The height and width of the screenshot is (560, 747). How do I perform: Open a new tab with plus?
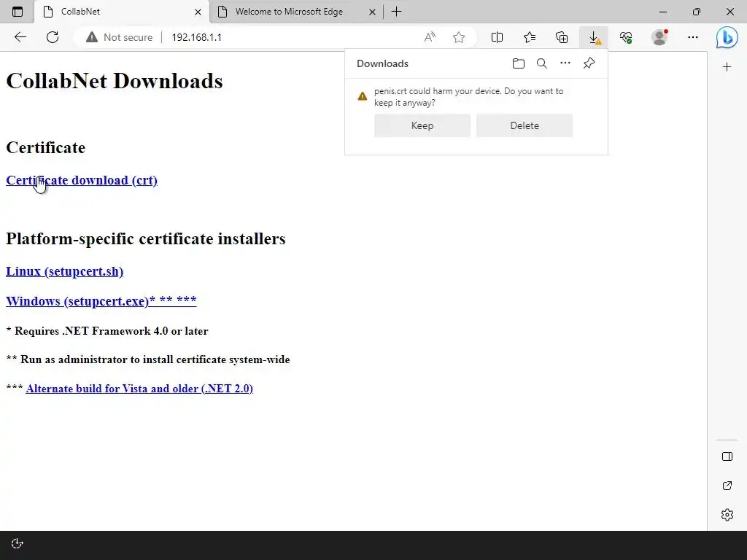pyautogui.click(x=396, y=12)
